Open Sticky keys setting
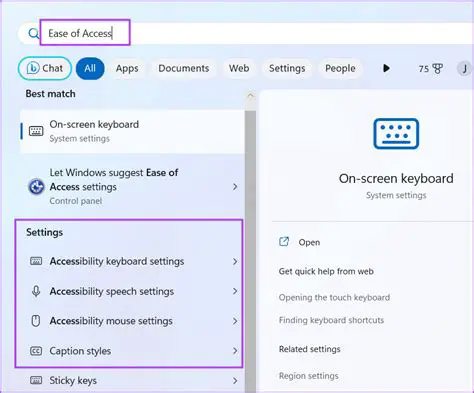Image resolution: width=474 pixels, height=393 pixels. tap(132, 380)
